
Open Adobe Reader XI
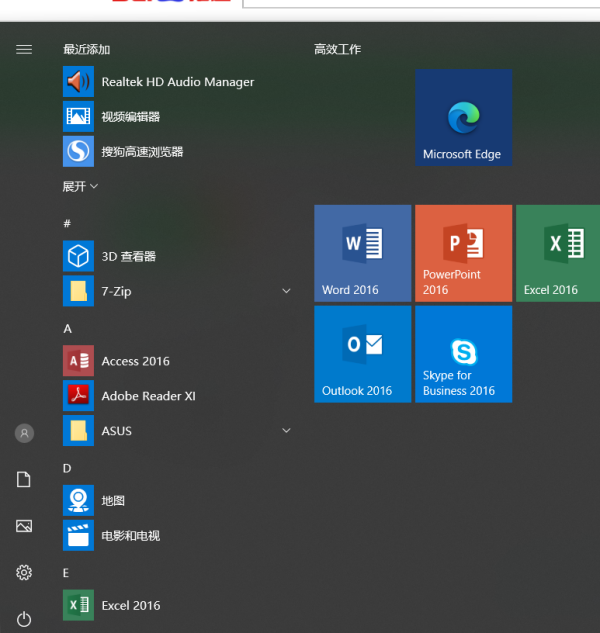(x=148, y=396)
